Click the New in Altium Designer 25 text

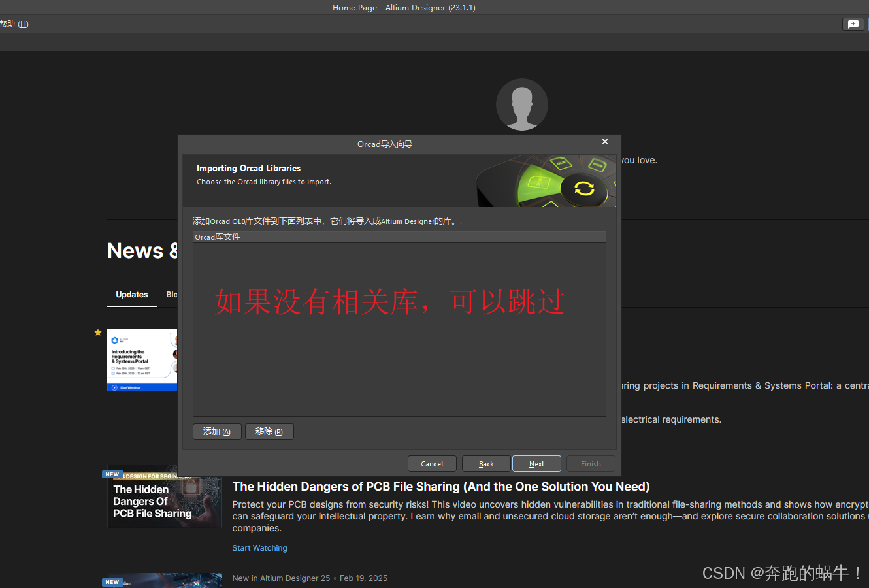point(281,578)
